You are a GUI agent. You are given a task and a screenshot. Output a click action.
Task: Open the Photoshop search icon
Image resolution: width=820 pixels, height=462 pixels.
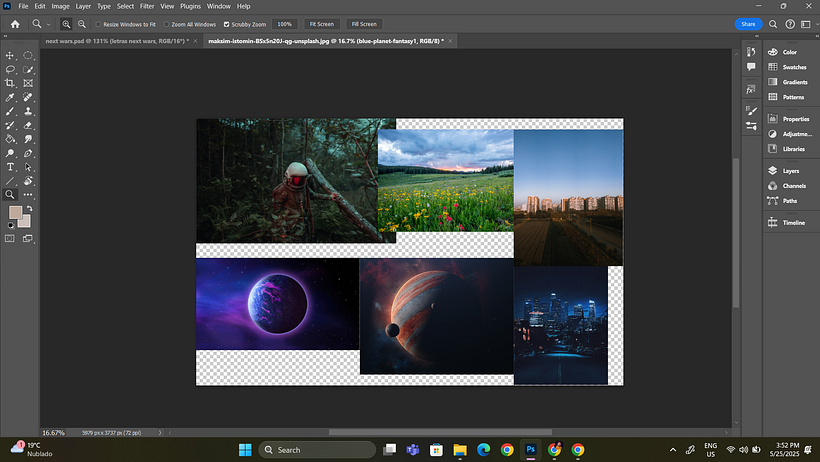pyautogui.click(x=773, y=24)
